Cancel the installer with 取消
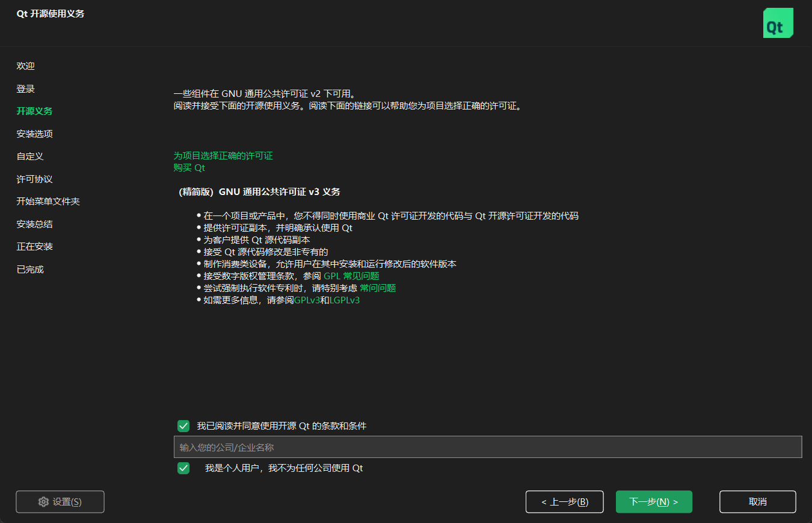Screen dimensions: 812x523 [x=758, y=502]
